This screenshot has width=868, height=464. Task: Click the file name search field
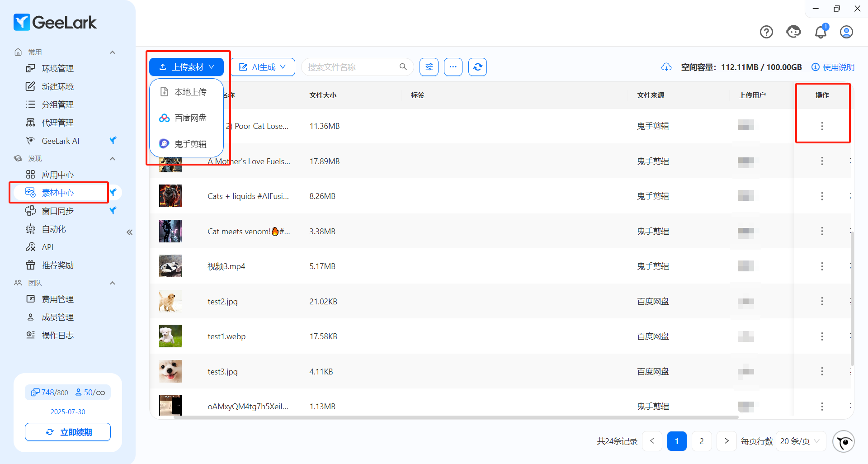click(x=351, y=67)
